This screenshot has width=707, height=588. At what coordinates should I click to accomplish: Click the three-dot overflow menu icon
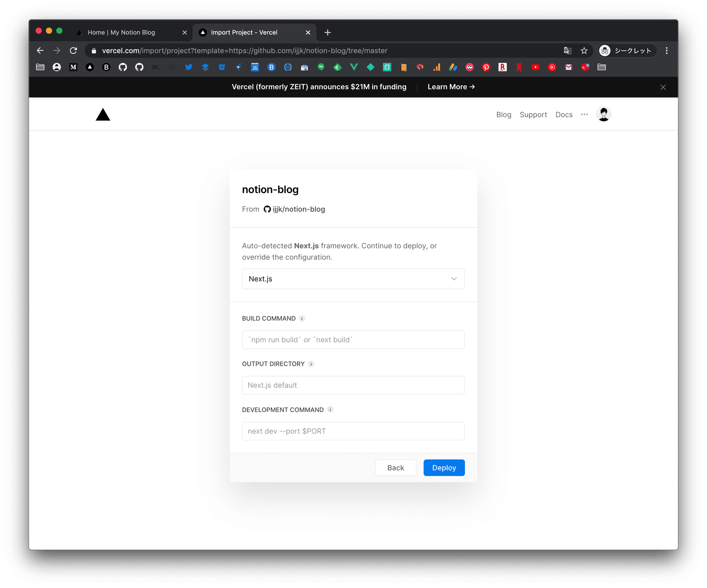[x=585, y=115]
